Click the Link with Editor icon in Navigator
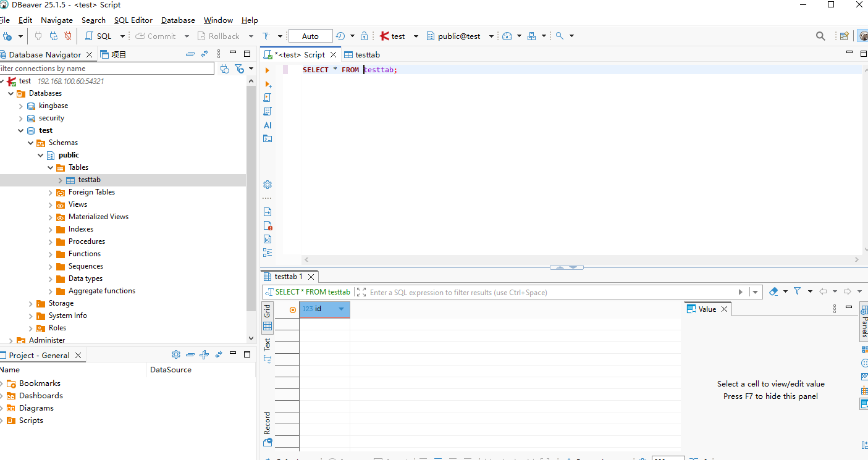The height and width of the screenshot is (460, 868). point(204,54)
